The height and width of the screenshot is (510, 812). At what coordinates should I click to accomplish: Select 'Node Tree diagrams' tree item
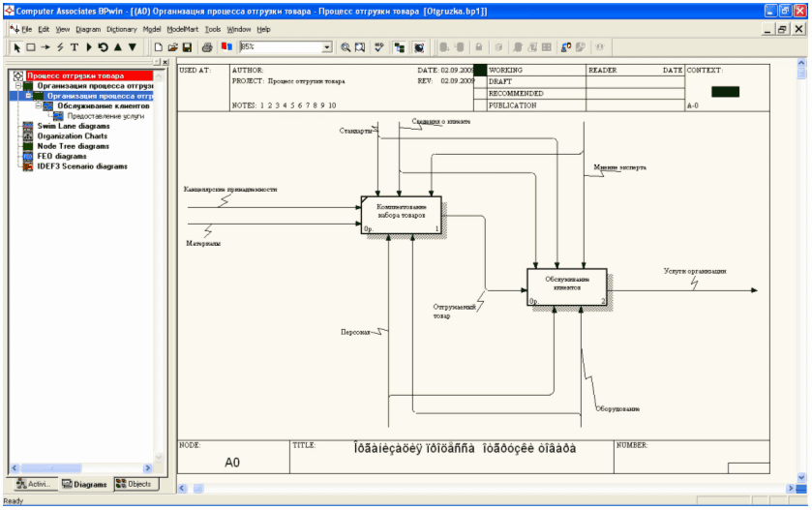(x=73, y=146)
